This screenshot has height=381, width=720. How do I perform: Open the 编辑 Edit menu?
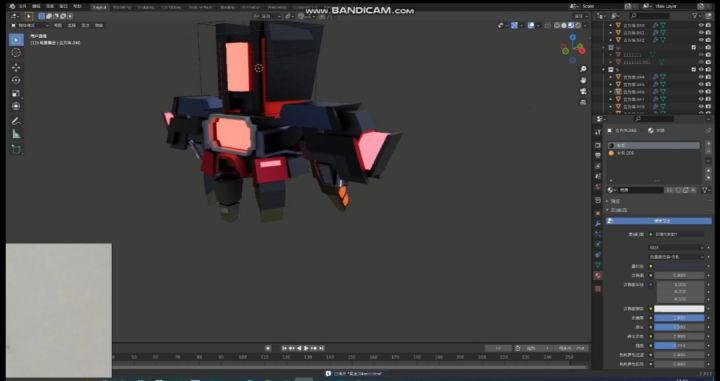36,6
